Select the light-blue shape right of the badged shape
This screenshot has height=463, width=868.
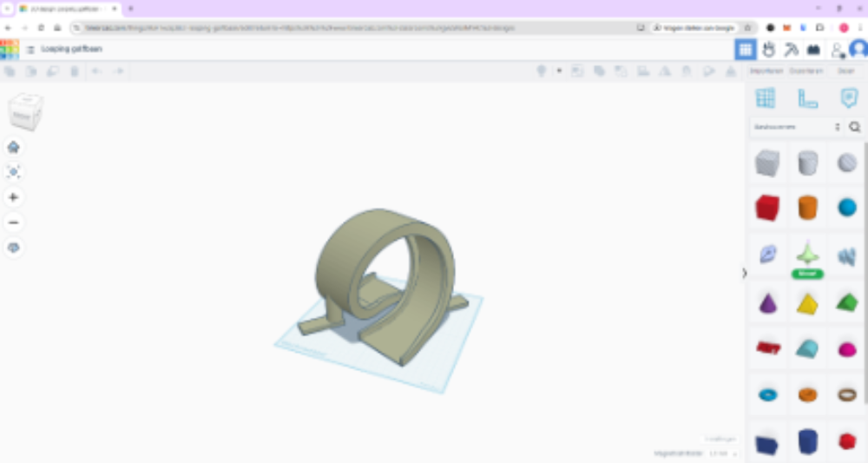(847, 256)
